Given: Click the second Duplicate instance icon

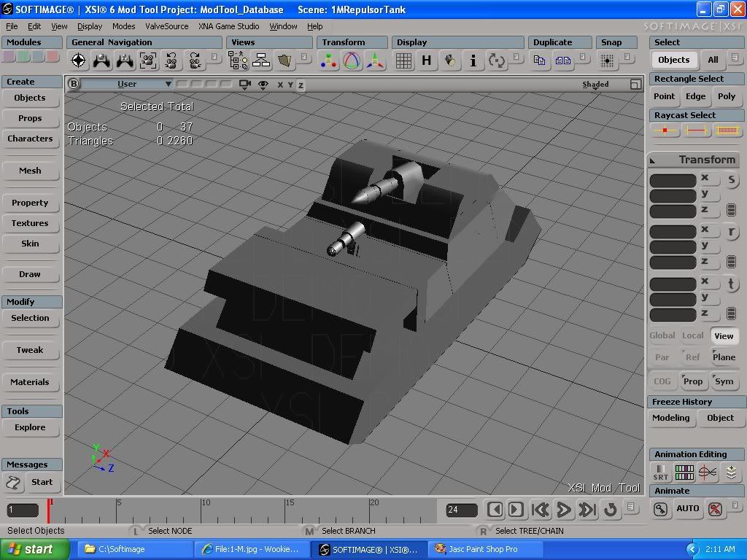Looking at the screenshot, I should click(x=562, y=61).
